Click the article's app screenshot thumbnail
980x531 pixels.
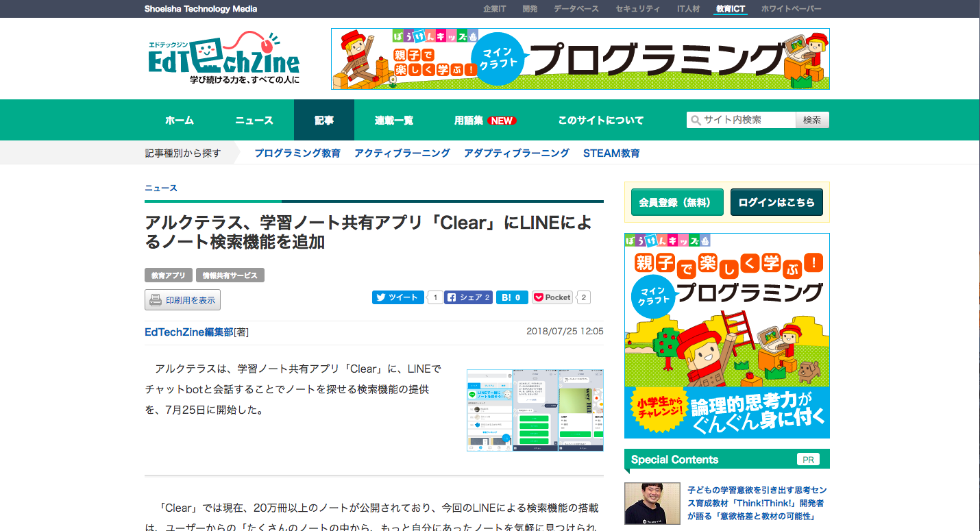click(535, 410)
